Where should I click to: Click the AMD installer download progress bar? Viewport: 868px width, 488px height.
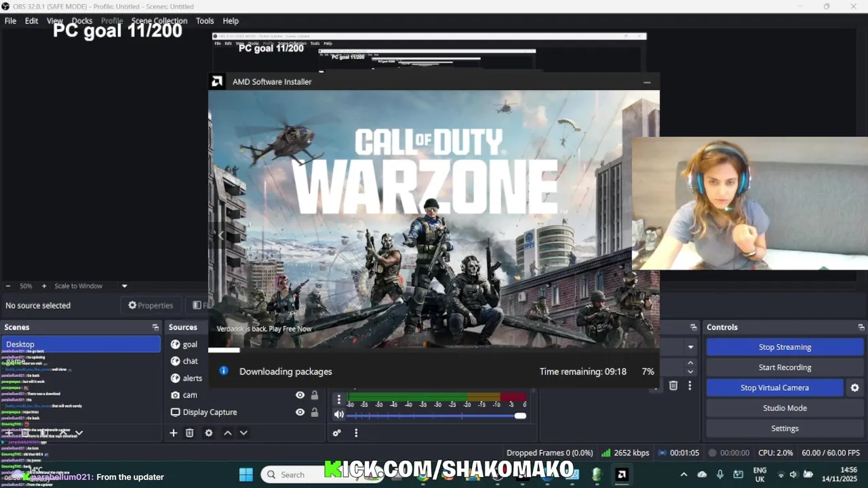[x=433, y=350]
